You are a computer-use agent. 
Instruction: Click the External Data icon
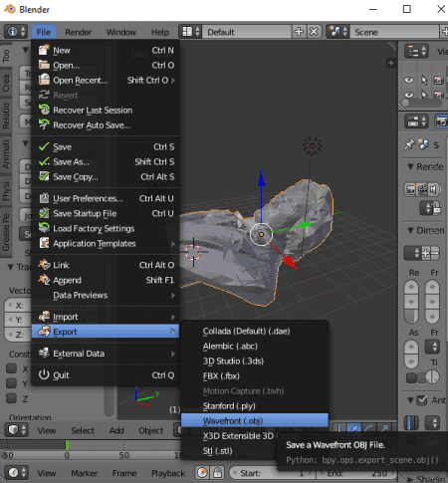tap(44, 353)
